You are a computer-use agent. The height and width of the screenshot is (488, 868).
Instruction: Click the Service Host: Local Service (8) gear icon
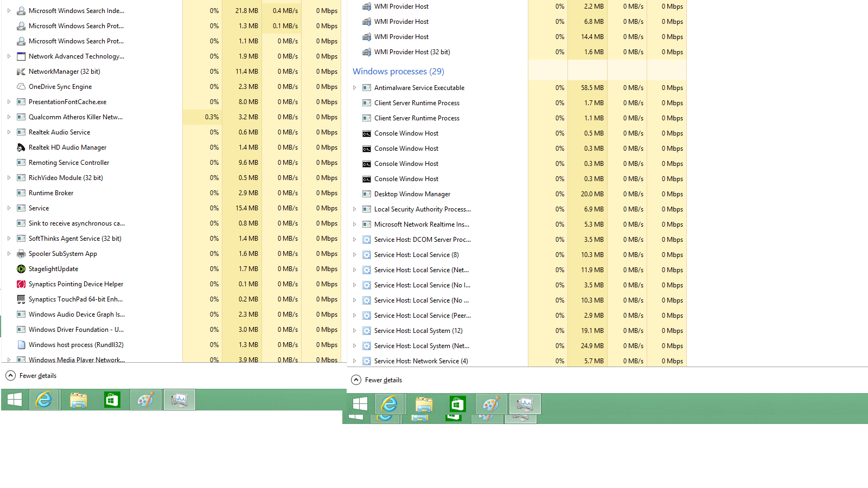pyautogui.click(x=367, y=255)
